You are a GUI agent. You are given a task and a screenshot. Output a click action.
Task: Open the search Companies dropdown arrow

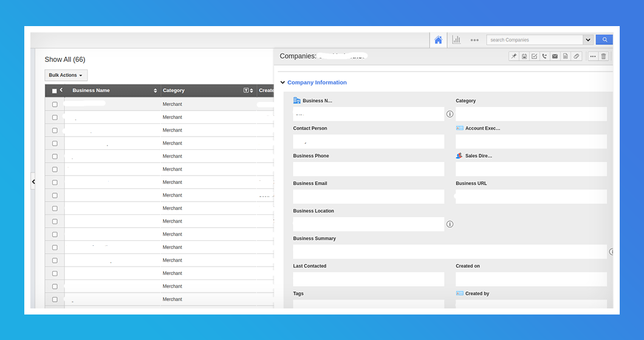[x=587, y=40]
